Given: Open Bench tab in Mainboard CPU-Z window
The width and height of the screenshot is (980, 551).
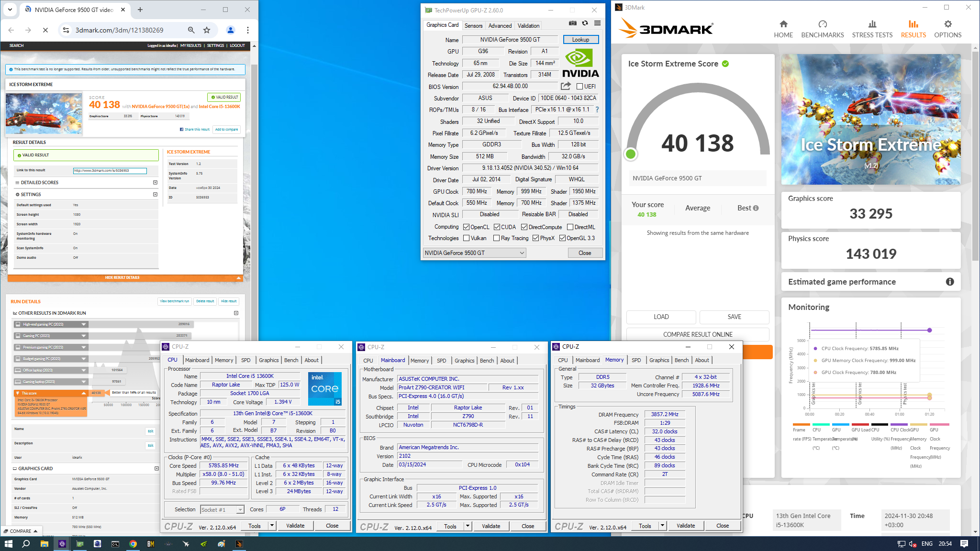Looking at the screenshot, I should point(487,361).
